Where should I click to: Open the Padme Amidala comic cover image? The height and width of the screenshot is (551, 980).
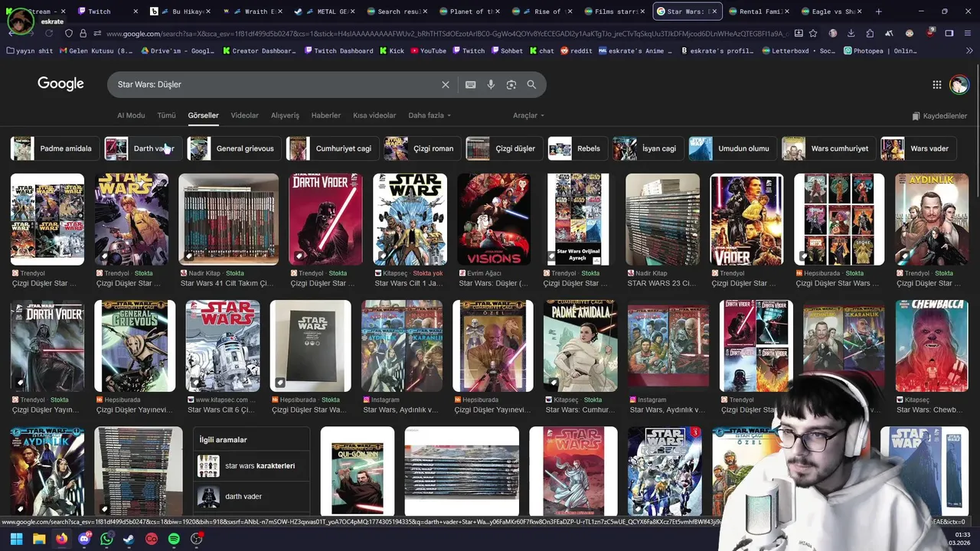pos(580,346)
